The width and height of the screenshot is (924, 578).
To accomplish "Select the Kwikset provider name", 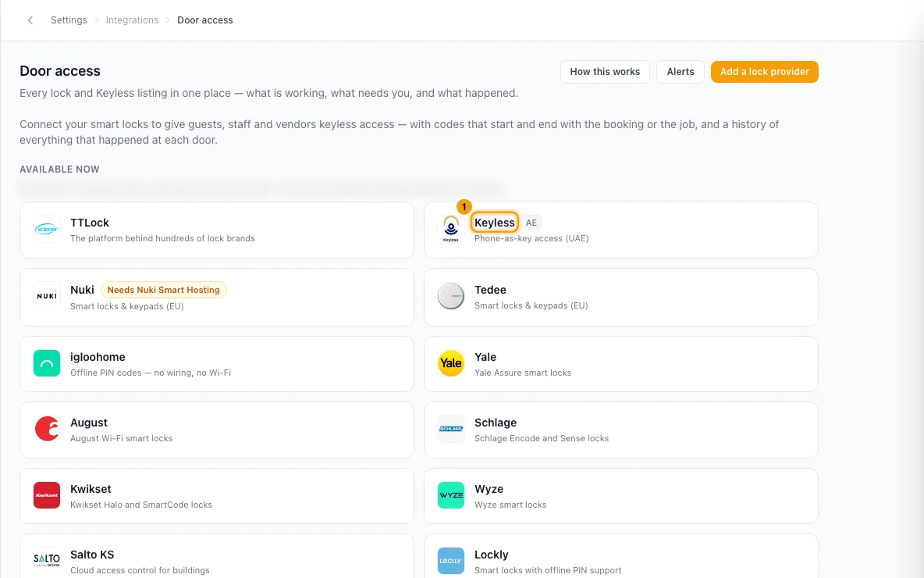I will coord(91,489).
